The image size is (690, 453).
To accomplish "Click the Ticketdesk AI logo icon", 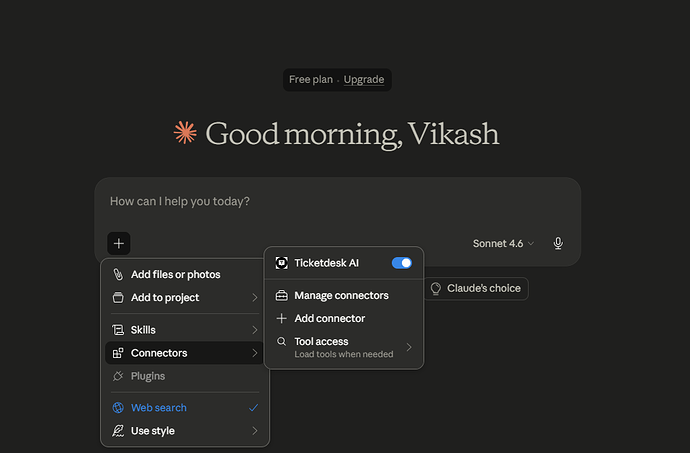I will 282,263.
